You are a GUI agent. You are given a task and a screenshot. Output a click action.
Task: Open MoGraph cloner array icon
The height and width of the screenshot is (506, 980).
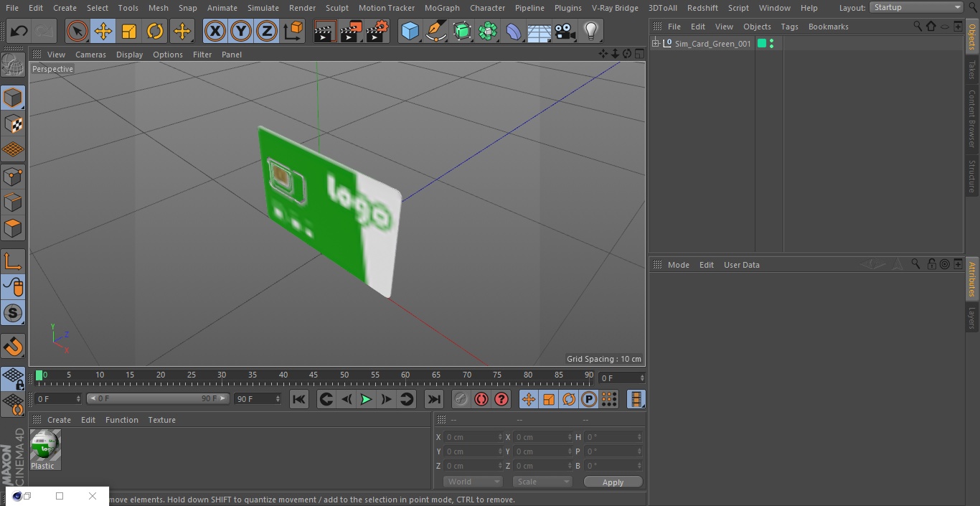(x=488, y=32)
